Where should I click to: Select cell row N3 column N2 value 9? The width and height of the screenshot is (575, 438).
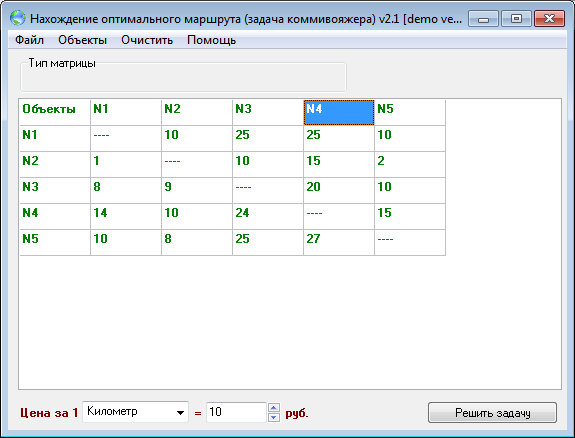click(x=197, y=191)
